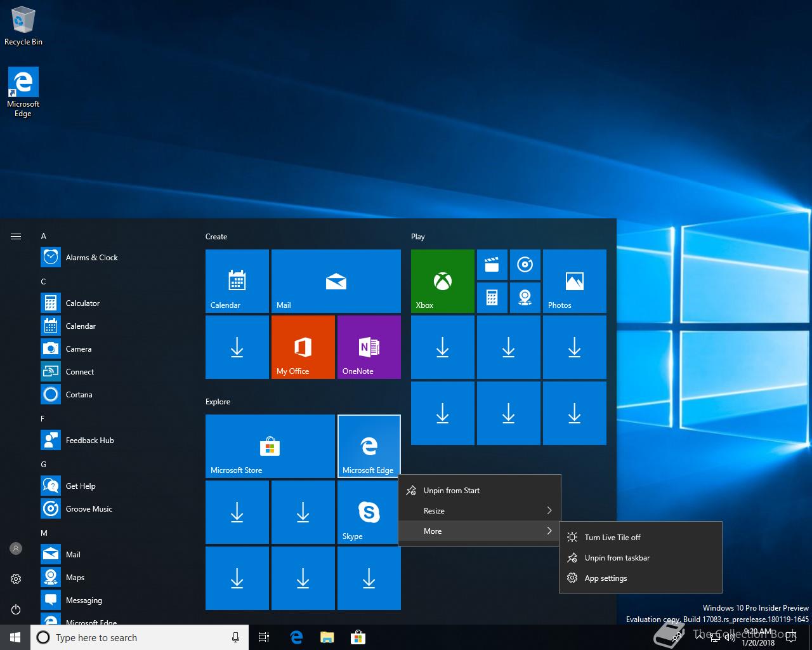This screenshot has height=650, width=812.
Task: Click the user account icon in Start
Action: tap(16, 548)
